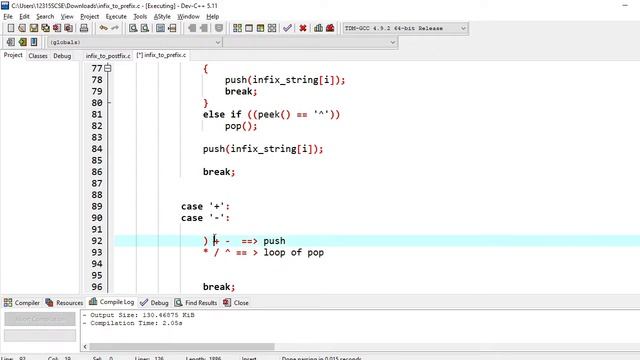Open the Execute menu

coord(116,16)
